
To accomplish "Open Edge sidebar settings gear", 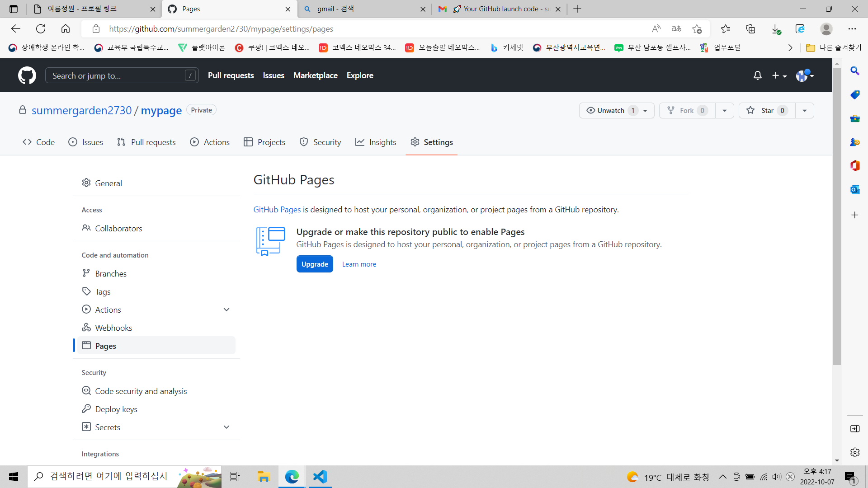I will click(855, 452).
